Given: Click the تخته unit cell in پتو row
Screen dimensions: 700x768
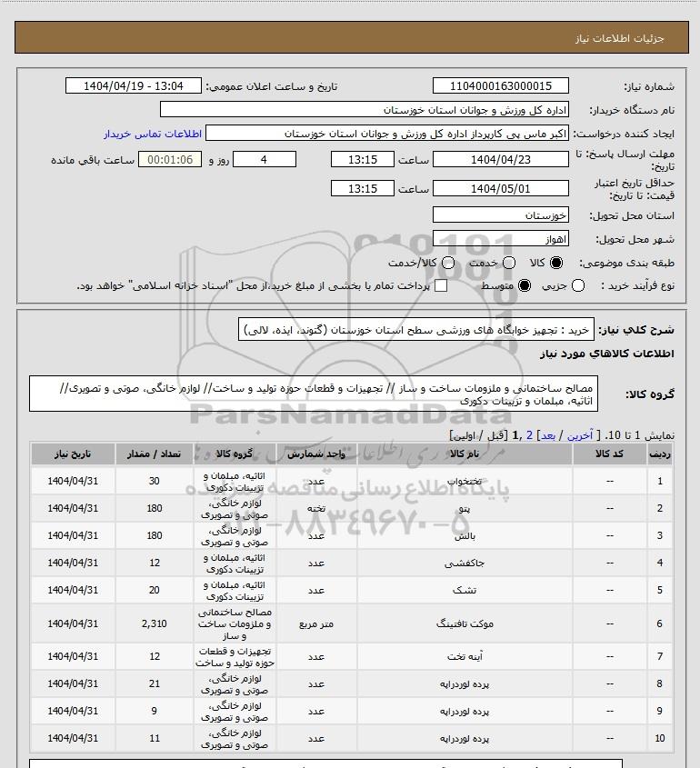Looking at the screenshot, I should click(x=316, y=508).
